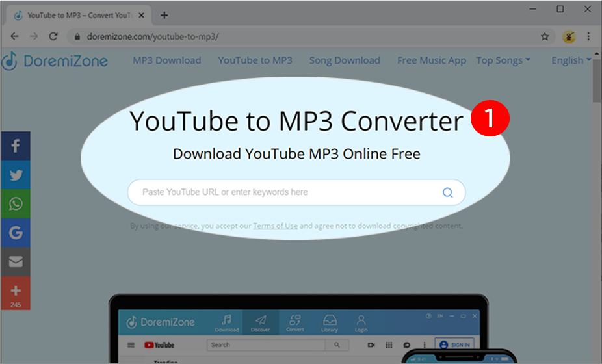Click the 'Download YouTube MP3 Online Free' subtitle
The height and width of the screenshot is (364, 602).
click(x=296, y=154)
